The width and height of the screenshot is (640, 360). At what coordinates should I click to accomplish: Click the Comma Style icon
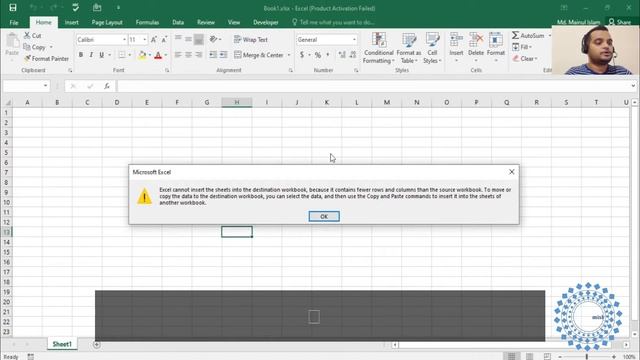[328, 55]
